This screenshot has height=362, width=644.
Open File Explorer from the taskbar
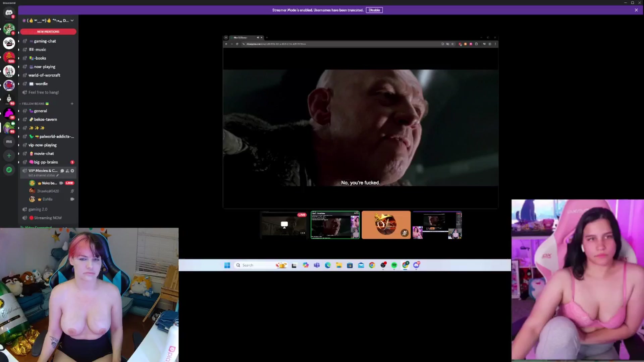pyautogui.click(x=339, y=265)
